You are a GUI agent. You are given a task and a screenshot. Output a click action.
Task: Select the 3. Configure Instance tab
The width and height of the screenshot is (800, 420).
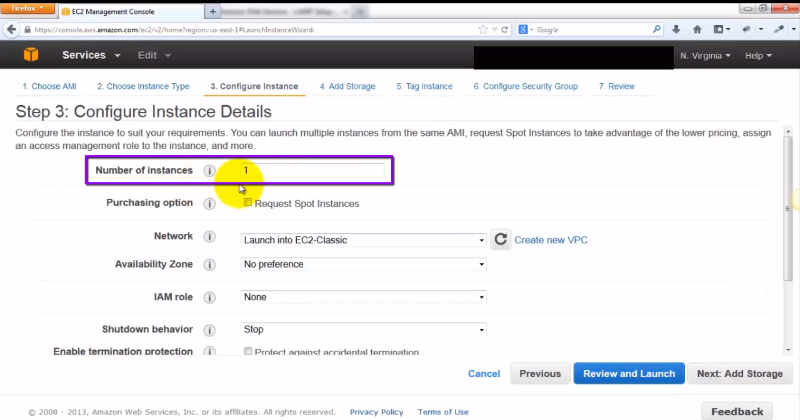coord(254,86)
